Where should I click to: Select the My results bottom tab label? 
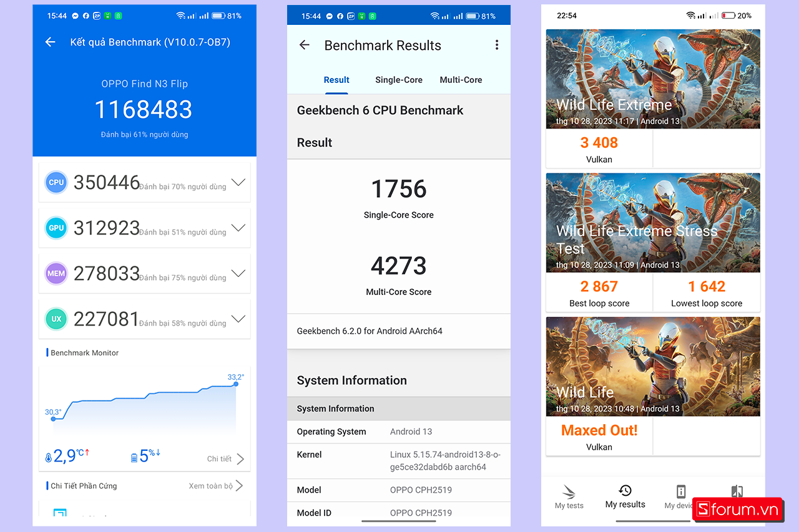625,505
